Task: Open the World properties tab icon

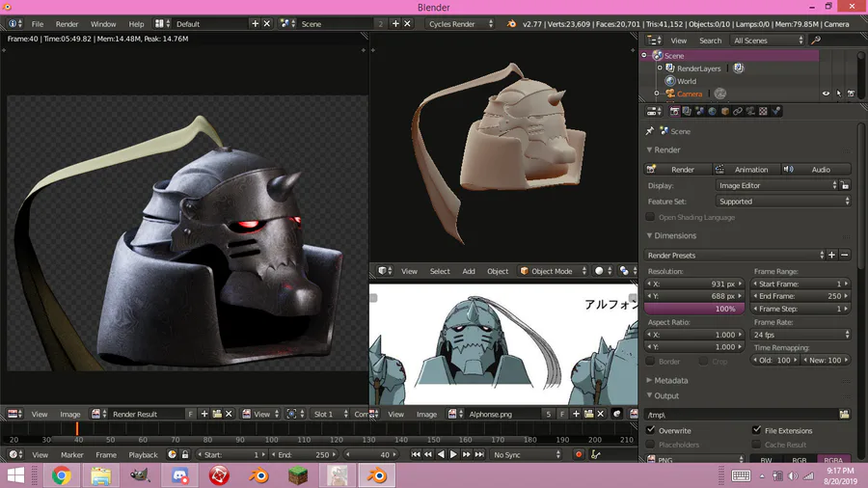Action: (712, 111)
